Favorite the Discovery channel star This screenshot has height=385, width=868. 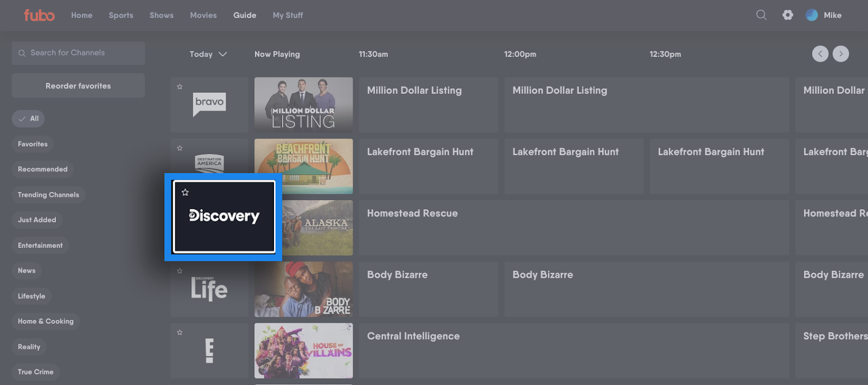[x=185, y=193]
